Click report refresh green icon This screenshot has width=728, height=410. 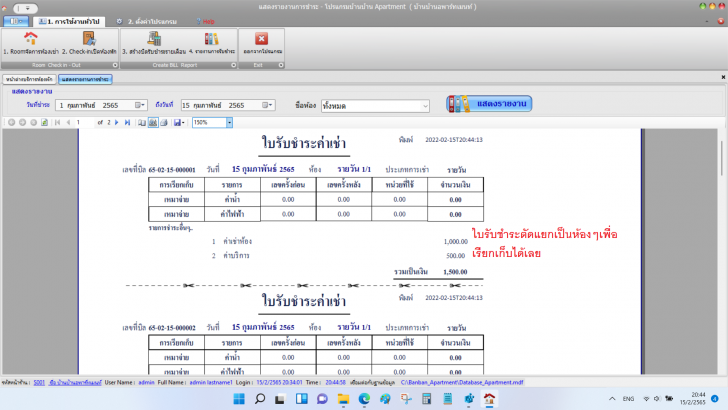pyautogui.click(x=44, y=123)
